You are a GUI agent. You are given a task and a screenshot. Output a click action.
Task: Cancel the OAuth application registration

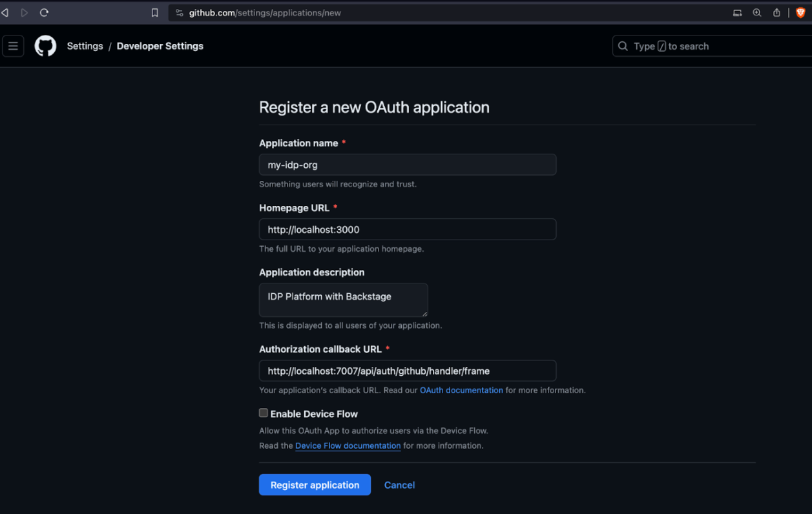click(399, 485)
